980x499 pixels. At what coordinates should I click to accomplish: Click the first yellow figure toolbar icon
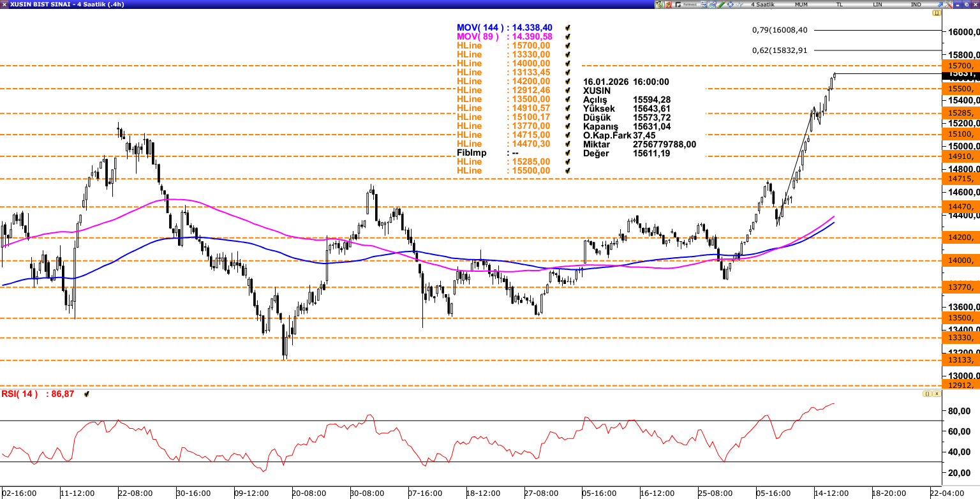click(x=659, y=4)
